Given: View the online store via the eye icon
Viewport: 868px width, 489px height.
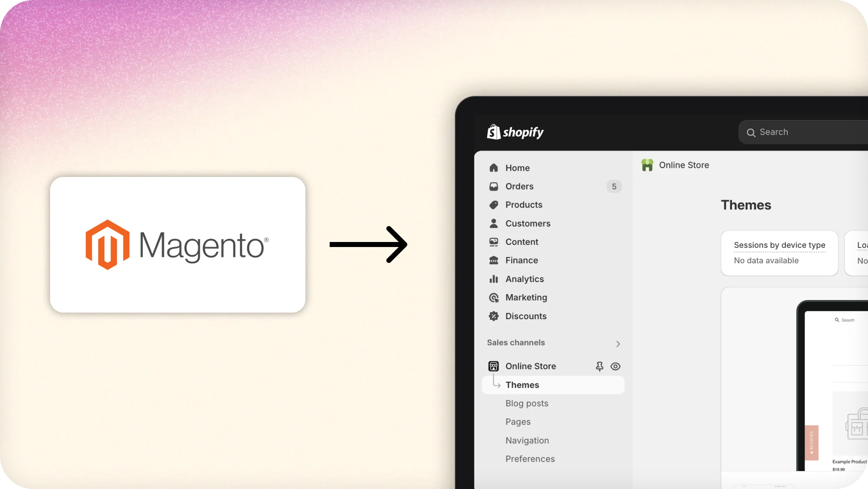Looking at the screenshot, I should point(616,366).
